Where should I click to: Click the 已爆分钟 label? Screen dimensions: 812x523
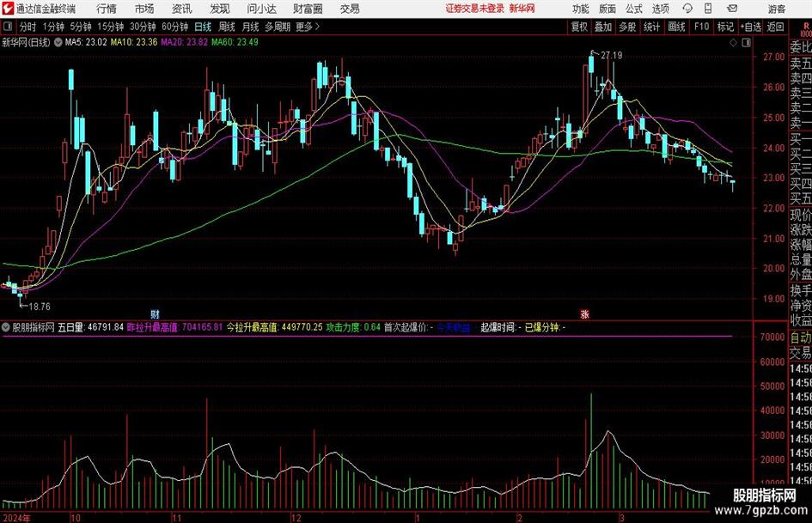click(545, 327)
